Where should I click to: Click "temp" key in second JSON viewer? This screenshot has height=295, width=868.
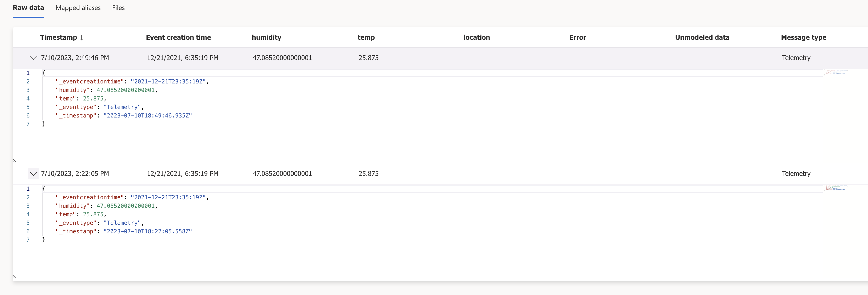(x=66, y=214)
